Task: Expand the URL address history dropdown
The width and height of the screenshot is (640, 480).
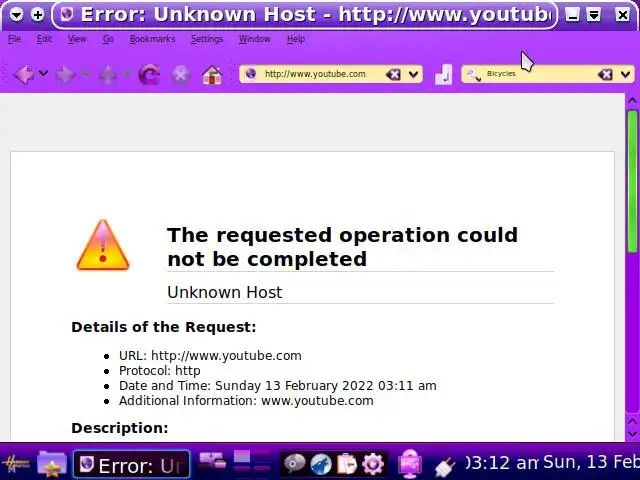Action: tap(413, 74)
